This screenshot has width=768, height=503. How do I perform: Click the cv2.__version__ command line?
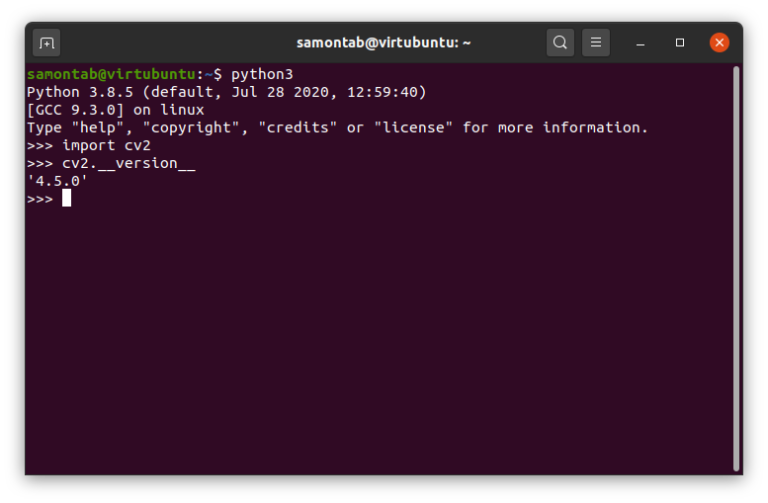pos(128,163)
